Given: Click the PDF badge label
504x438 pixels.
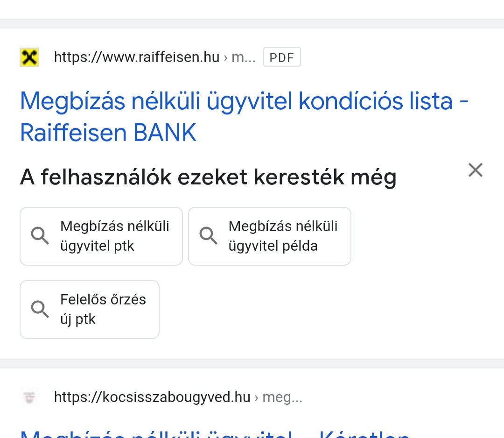Looking at the screenshot, I should (282, 57).
